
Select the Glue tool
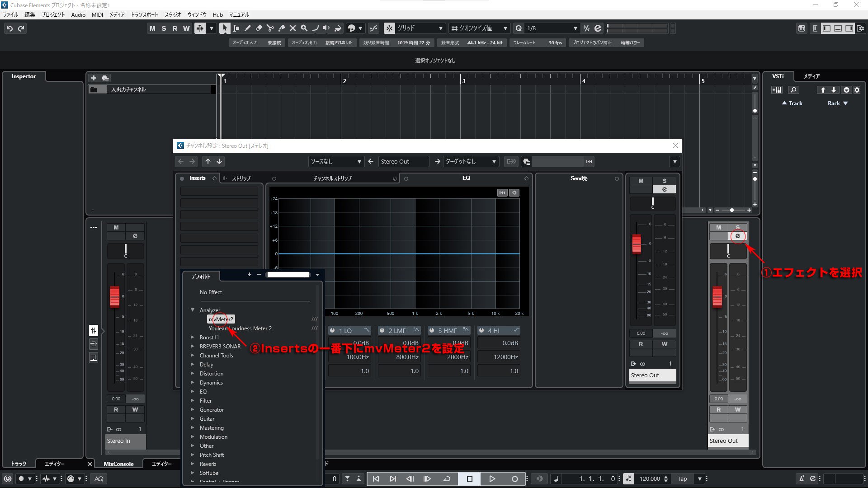(x=281, y=28)
